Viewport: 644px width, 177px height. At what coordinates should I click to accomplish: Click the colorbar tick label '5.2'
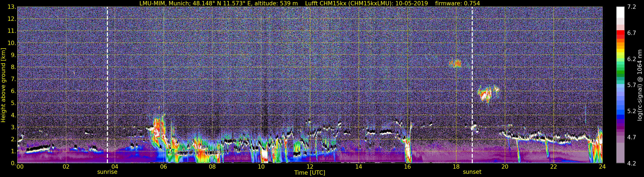(x=632, y=111)
